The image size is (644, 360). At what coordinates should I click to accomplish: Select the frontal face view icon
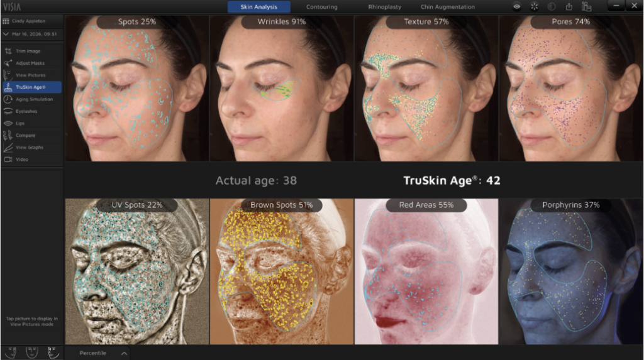click(32, 352)
